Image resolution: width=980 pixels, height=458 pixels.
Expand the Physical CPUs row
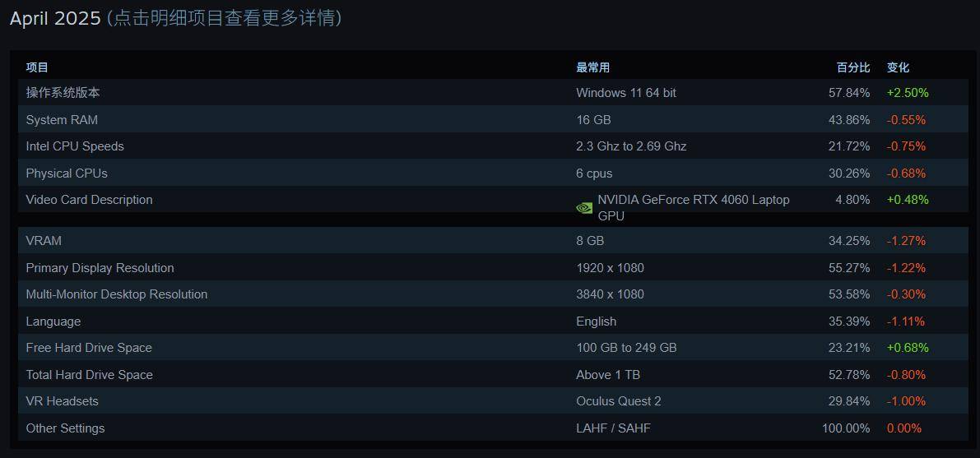[493, 173]
